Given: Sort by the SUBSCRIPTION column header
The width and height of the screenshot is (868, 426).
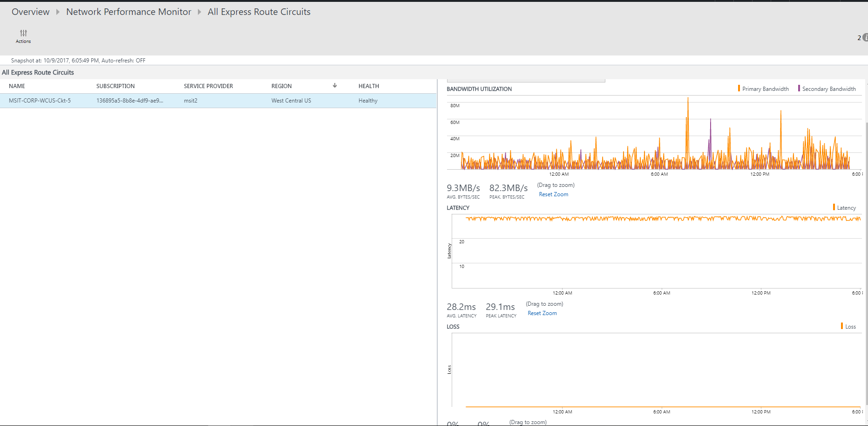Looking at the screenshot, I should coord(115,86).
